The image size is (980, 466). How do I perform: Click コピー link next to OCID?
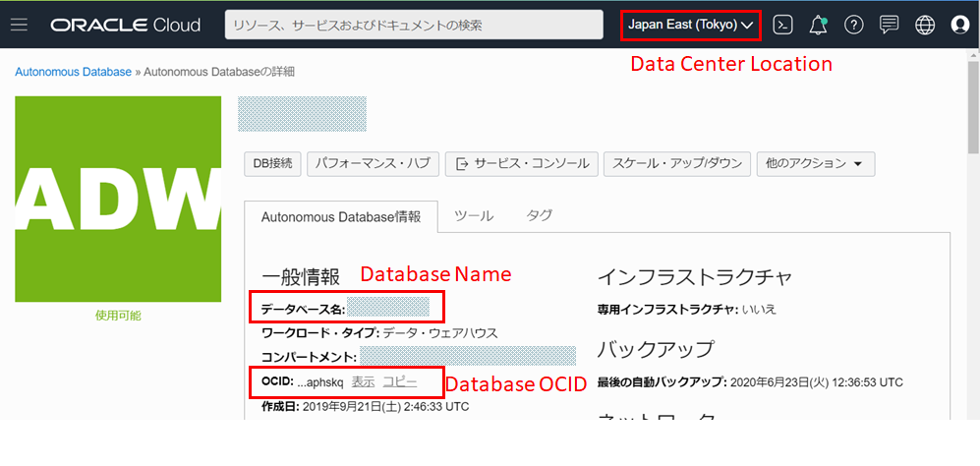point(400,381)
